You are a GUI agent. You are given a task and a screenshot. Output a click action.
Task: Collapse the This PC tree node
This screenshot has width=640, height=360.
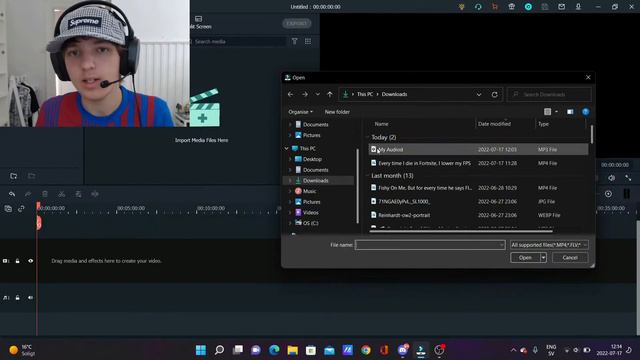tap(287, 149)
